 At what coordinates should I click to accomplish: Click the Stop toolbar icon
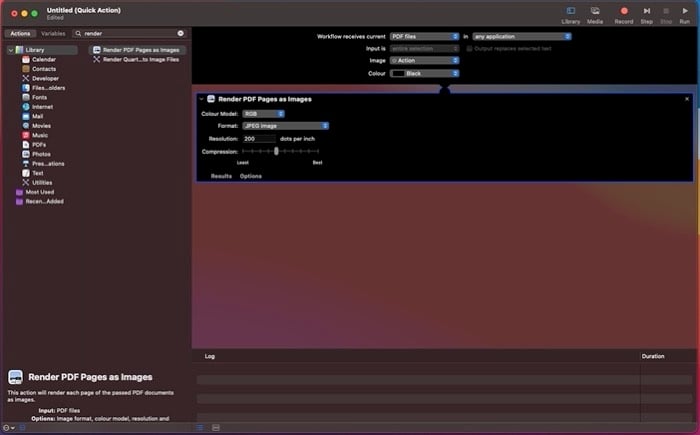[x=666, y=11]
